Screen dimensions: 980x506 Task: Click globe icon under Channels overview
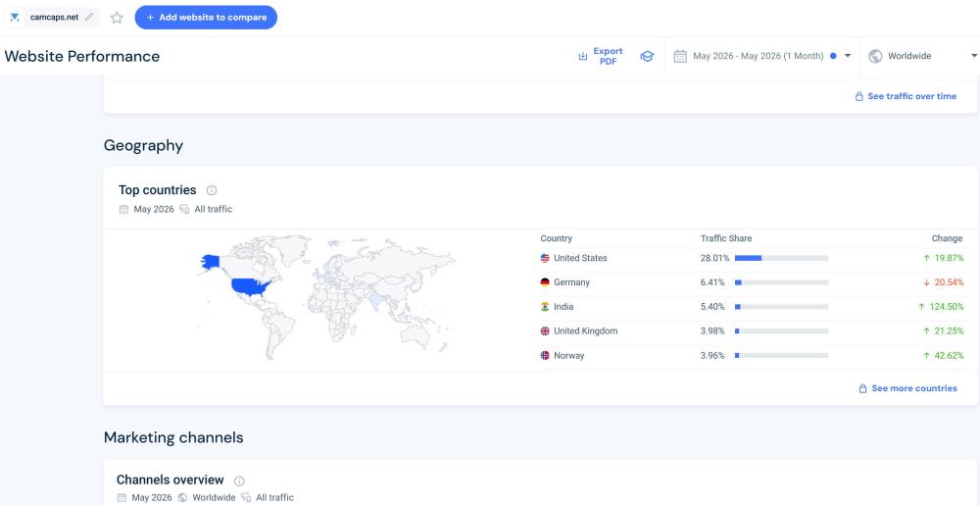pos(182,498)
